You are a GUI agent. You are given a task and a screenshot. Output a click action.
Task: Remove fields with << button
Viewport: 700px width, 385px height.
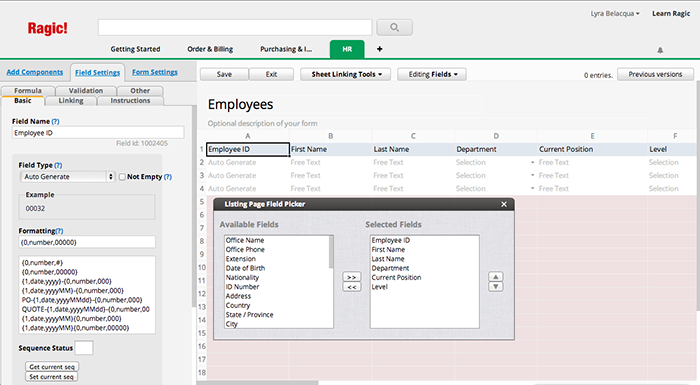tap(351, 287)
